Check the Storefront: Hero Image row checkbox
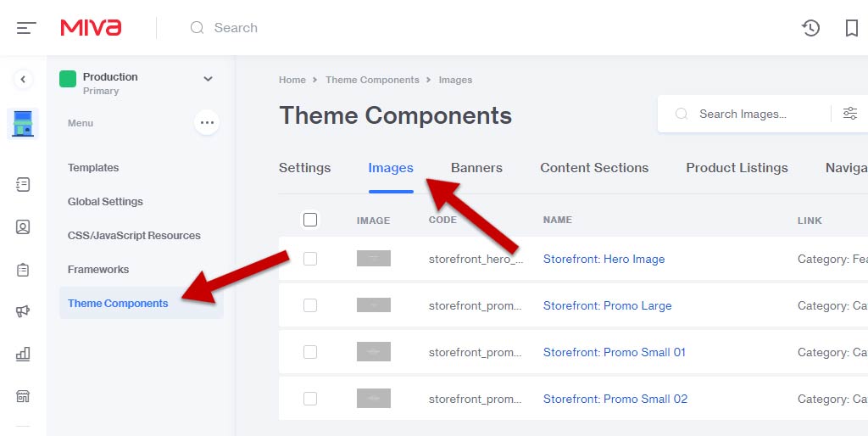 coord(310,259)
